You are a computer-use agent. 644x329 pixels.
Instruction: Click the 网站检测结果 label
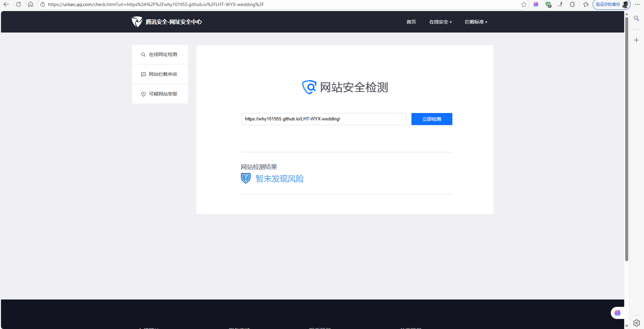click(x=259, y=167)
